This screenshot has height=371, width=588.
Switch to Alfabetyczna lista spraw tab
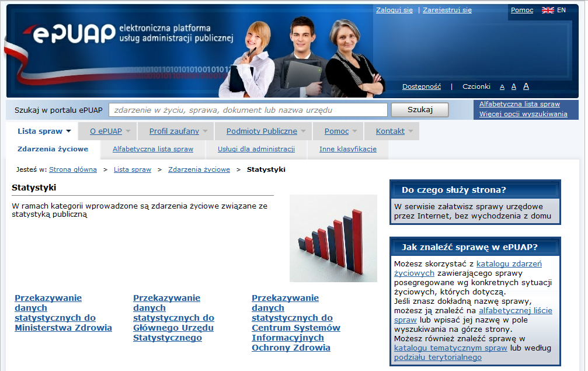tap(153, 149)
